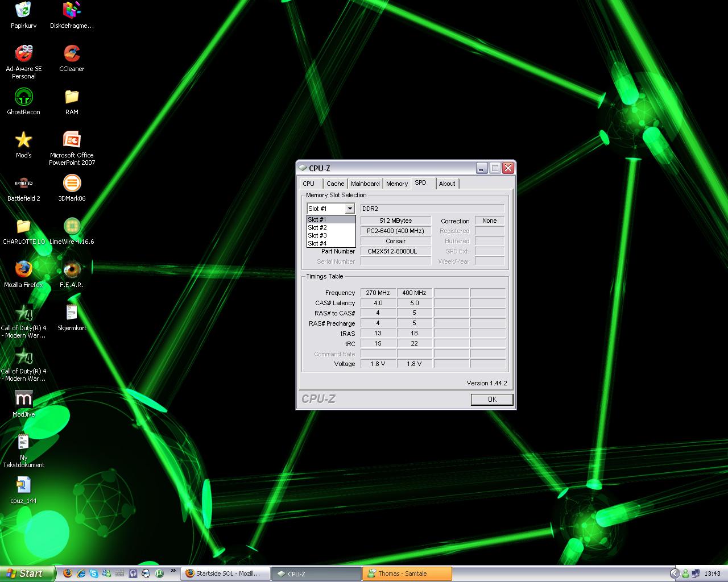The height and width of the screenshot is (582, 728).
Task: Open Mozilla Firefox desktop shortcut
Action: point(23,275)
